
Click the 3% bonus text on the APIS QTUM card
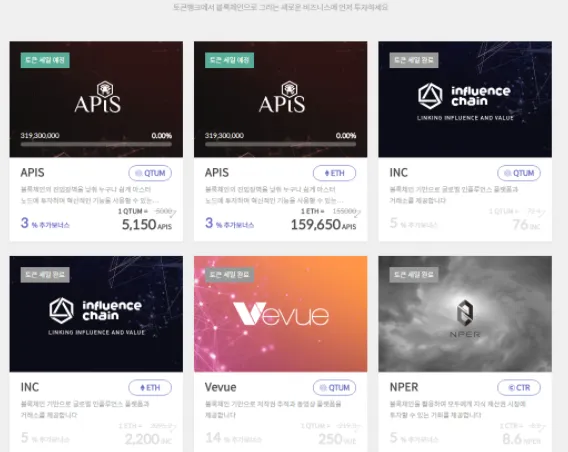pos(45,223)
